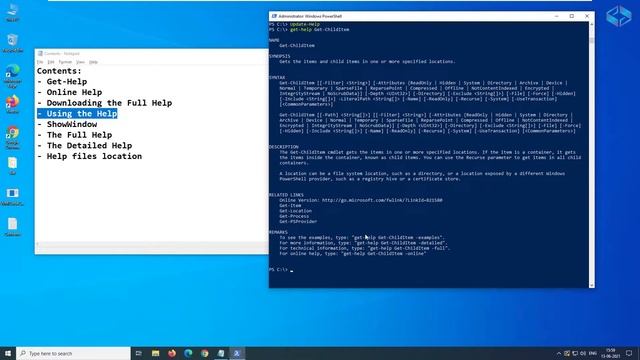Open the Firefox desktop shortcut
The width and height of the screenshot is (640, 360).
coord(13,104)
